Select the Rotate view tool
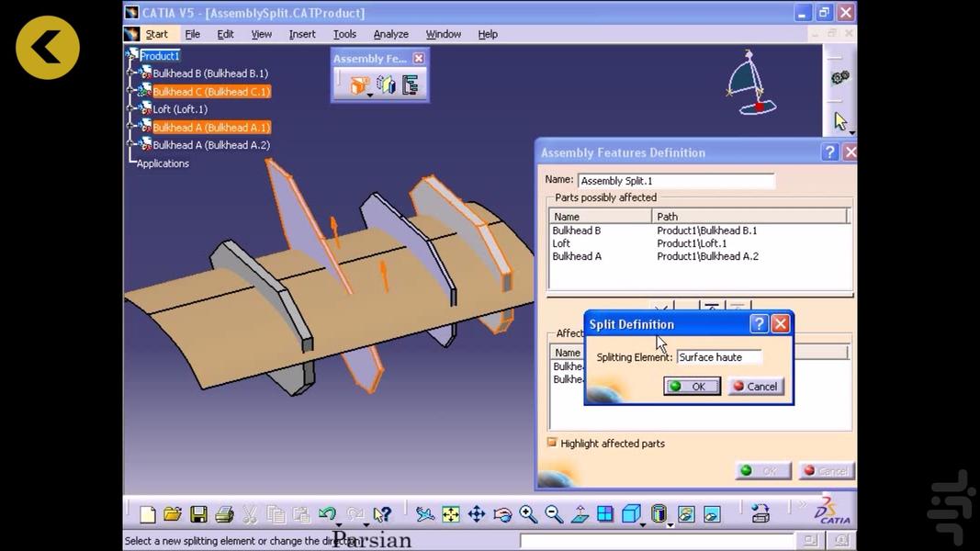Image resolution: width=980 pixels, height=551 pixels. coord(501,514)
